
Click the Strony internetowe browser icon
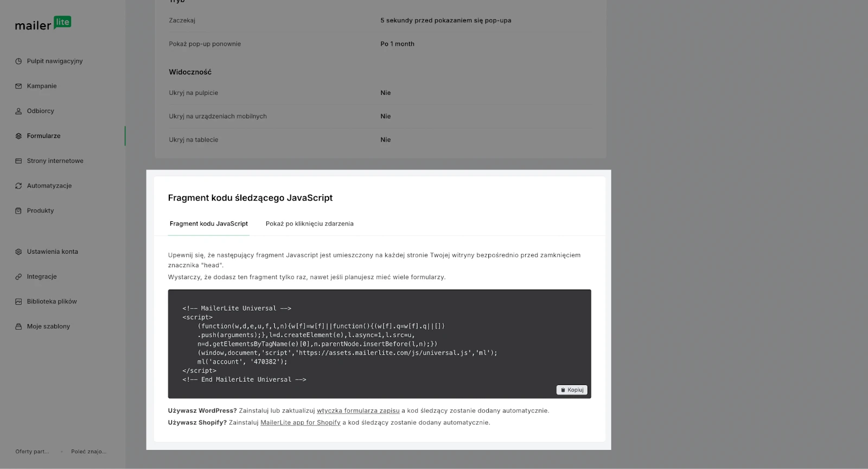click(18, 161)
